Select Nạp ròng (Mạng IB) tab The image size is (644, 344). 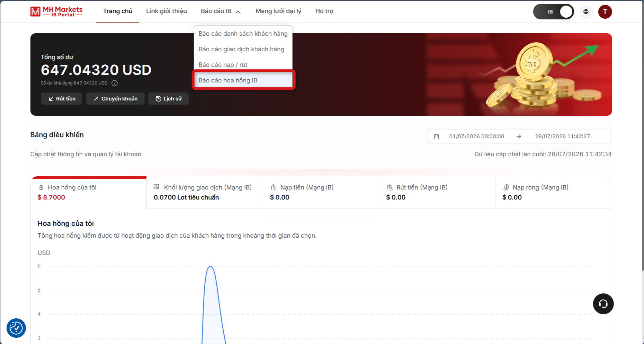553,193
